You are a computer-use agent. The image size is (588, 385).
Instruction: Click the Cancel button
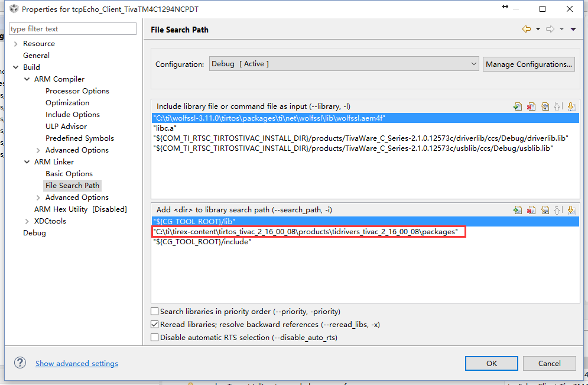coord(550,363)
